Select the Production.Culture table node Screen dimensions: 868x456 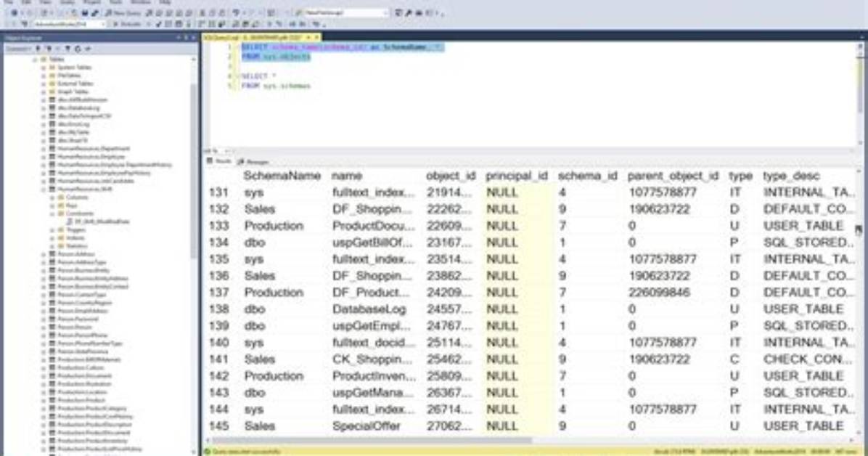(x=81, y=368)
